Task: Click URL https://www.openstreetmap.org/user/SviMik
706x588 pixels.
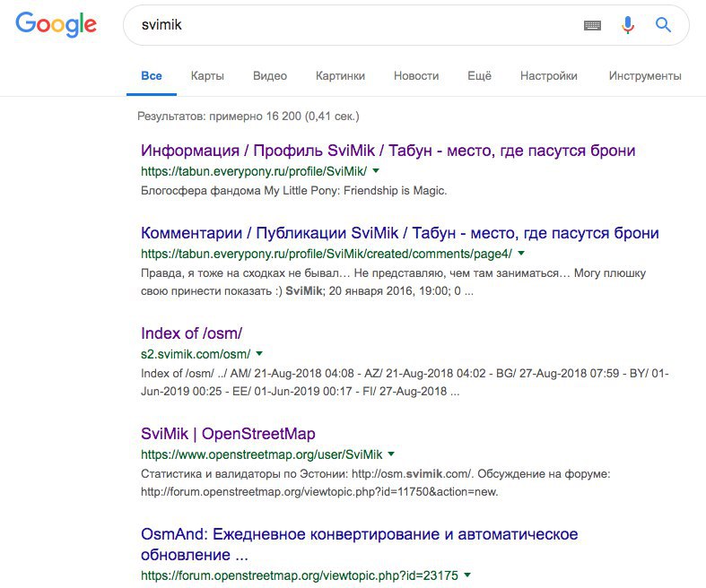Action: pos(262,454)
